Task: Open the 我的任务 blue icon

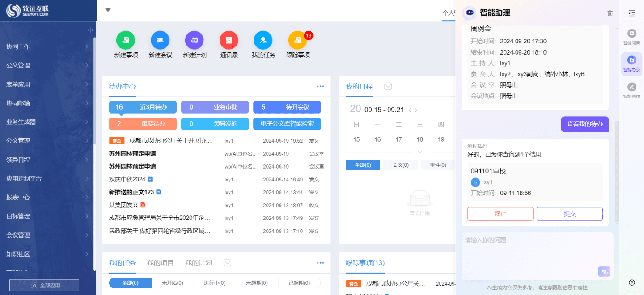Action: 263,40
